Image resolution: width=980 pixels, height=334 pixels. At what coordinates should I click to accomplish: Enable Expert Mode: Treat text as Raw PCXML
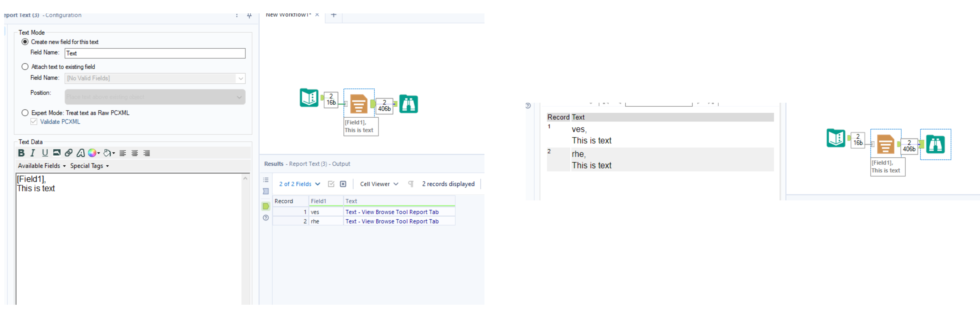25,113
